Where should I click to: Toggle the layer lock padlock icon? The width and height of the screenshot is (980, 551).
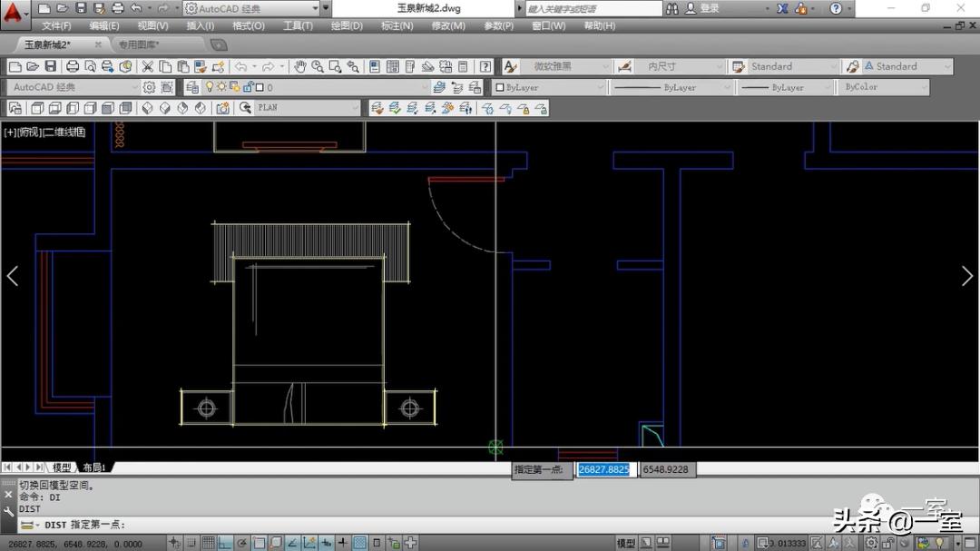247,87
